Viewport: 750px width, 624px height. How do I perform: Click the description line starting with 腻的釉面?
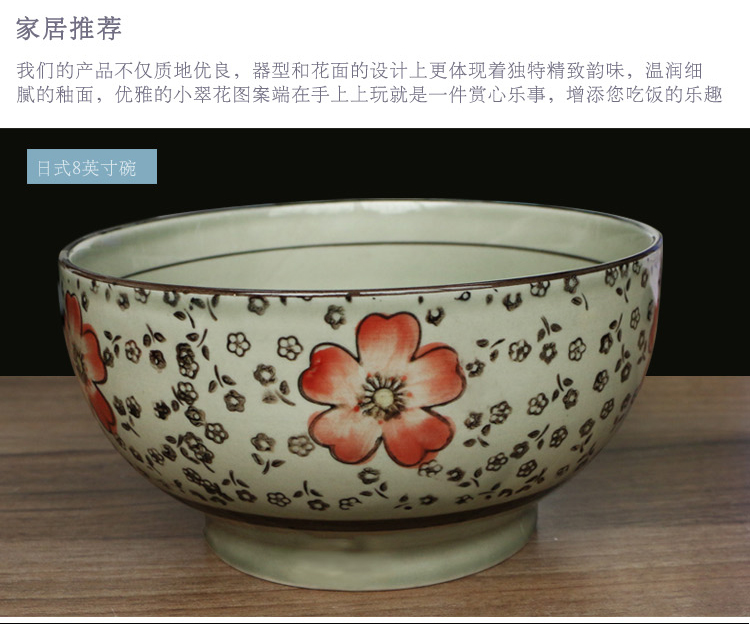pos(369,95)
